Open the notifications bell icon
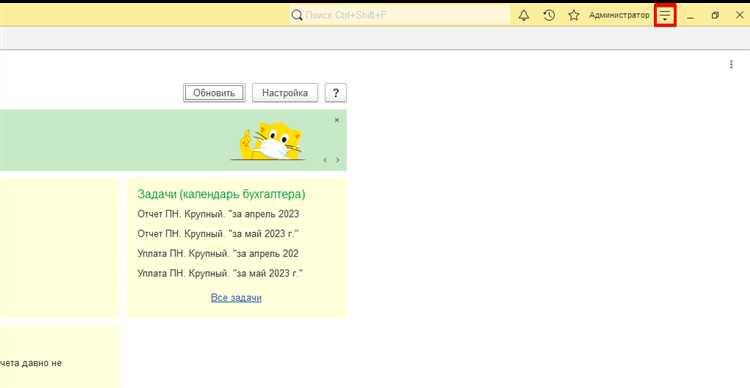 (x=524, y=15)
